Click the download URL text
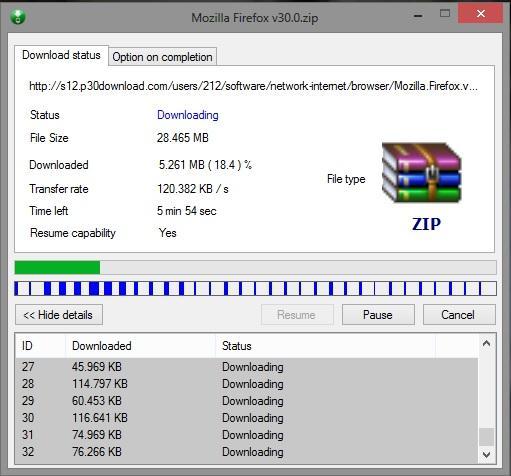Screen dimensions: 511x476 (x=253, y=86)
